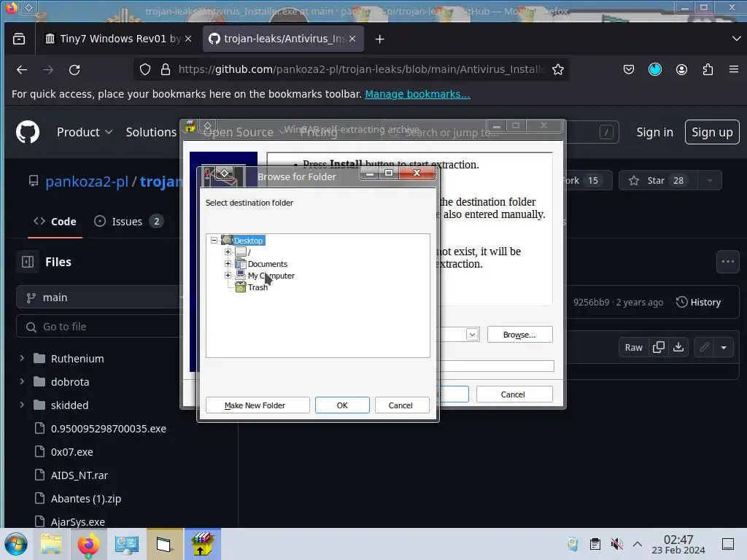The width and height of the screenshot is (747, 560).
Task: Open the Code repository tab
Action: tap(55, 222)
